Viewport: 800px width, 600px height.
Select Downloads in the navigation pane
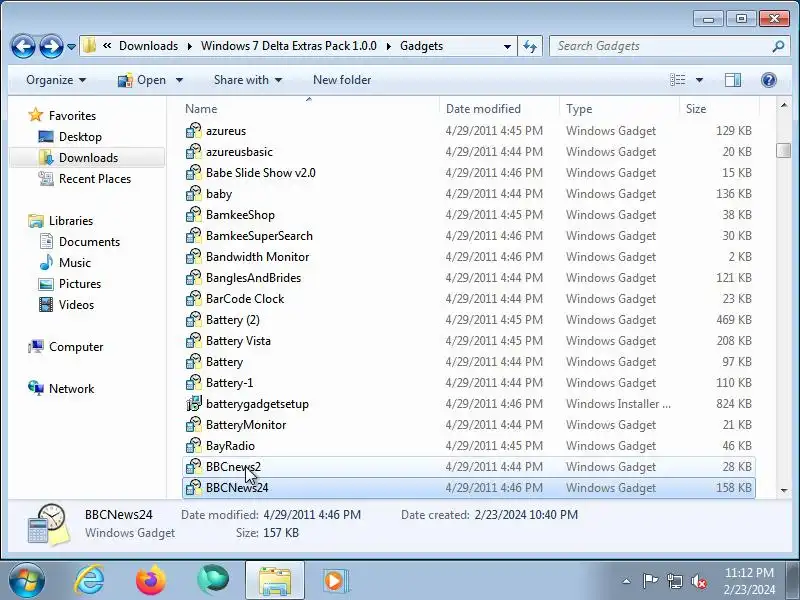[88, 158]
